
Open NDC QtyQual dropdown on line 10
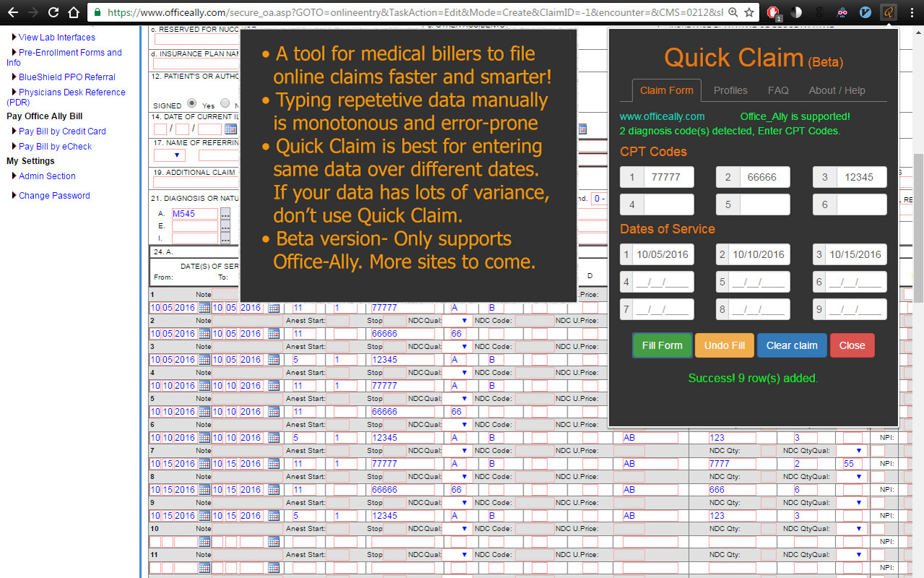point(850,529)
